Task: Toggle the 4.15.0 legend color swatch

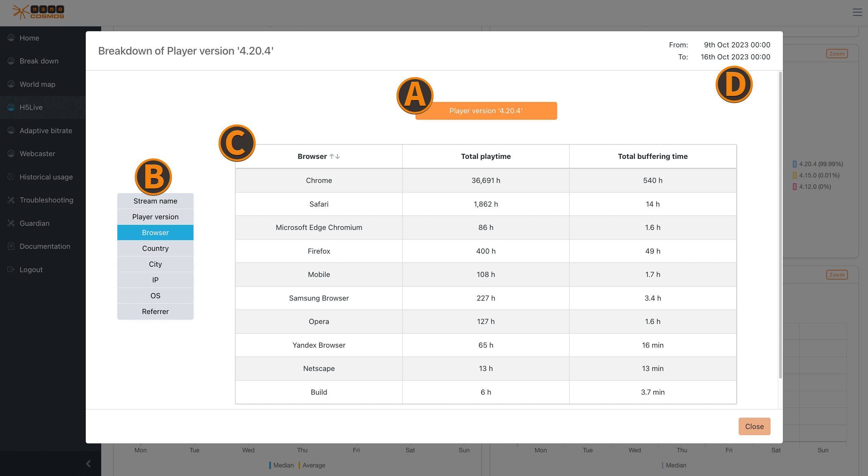Action: [795, 175]
